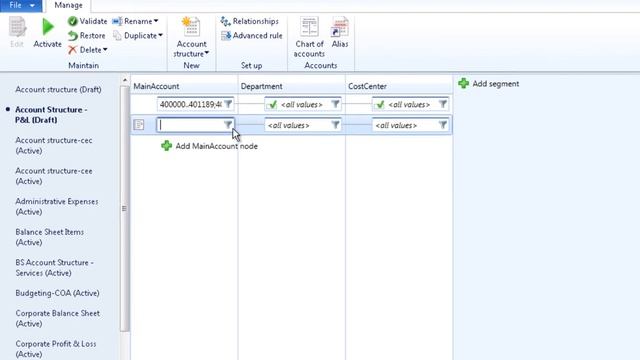This screenshot has width=640, height=360.
Task: Click the structure list scrollbar up arrow
Action: [x=125, y=80]
